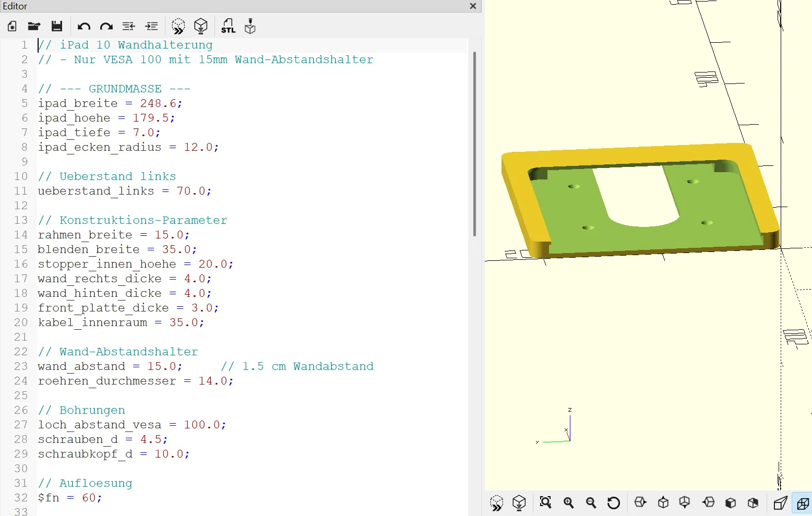The height and width of the screenshot is (516, 812).
Task: Click the 'Ueberstand links' comment
Action: point(107,176)
